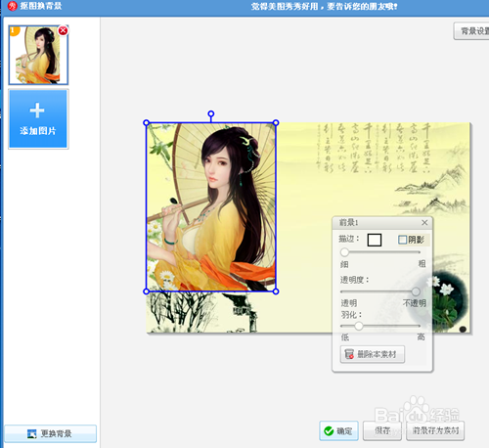The image size is (489, 448).
Task: Click the 背景设置 button at top right
Action: pyautogui.click(x=471, y=31)
